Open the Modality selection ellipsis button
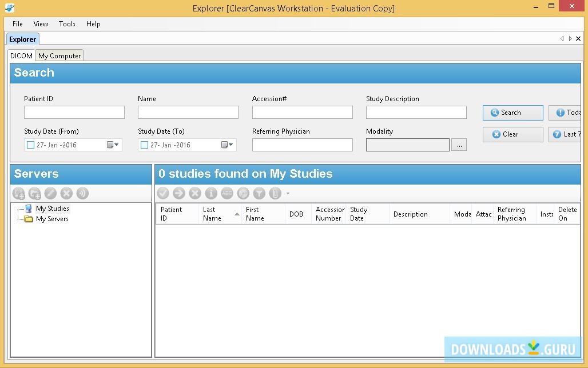The height and width of the screenshot is (368, 588). (459, 145)
